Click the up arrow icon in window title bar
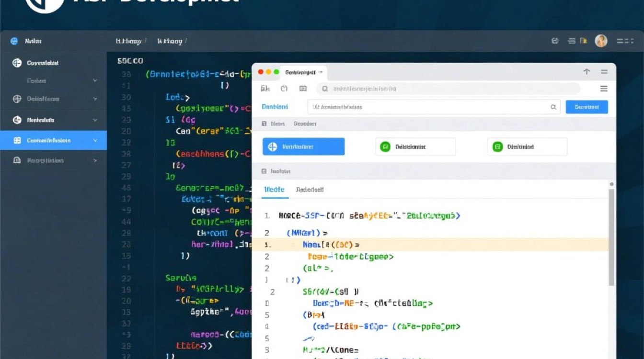Viewport: 644px width, 359px height. tap(586, 72)
